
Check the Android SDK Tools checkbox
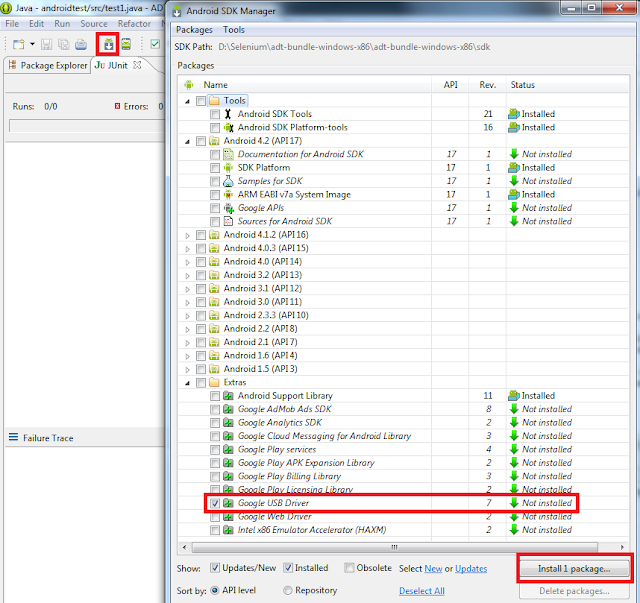point(215,114)
